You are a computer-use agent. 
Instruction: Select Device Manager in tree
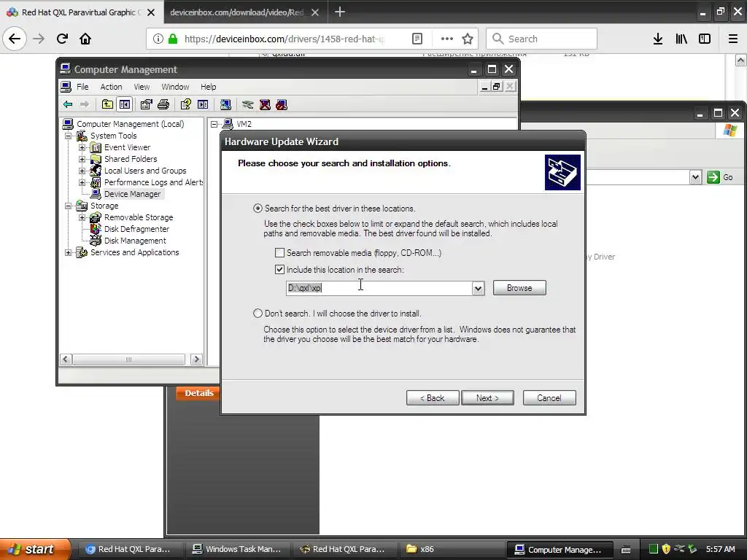[133, 194]
